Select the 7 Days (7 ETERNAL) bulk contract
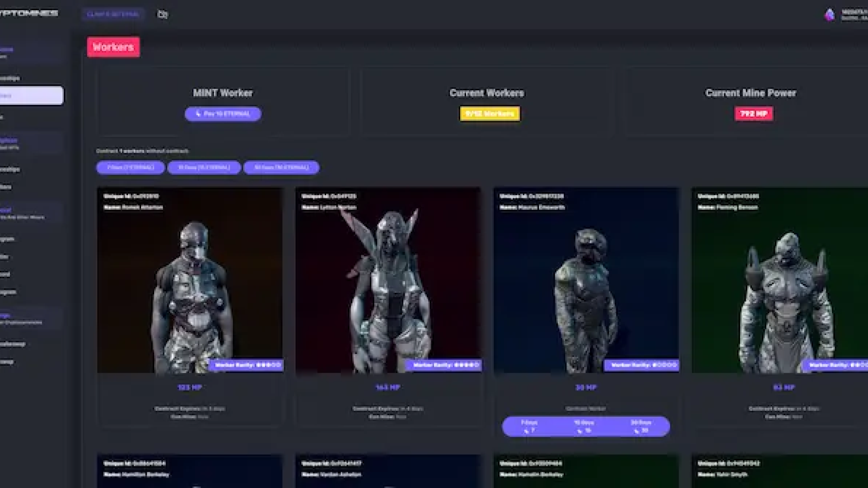The image size is (868, 488). tap(130, 168)
